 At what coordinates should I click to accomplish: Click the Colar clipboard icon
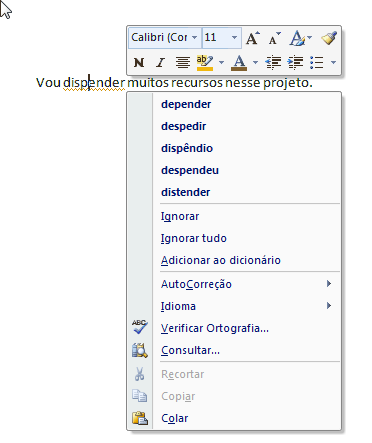[x=140, y=418]
